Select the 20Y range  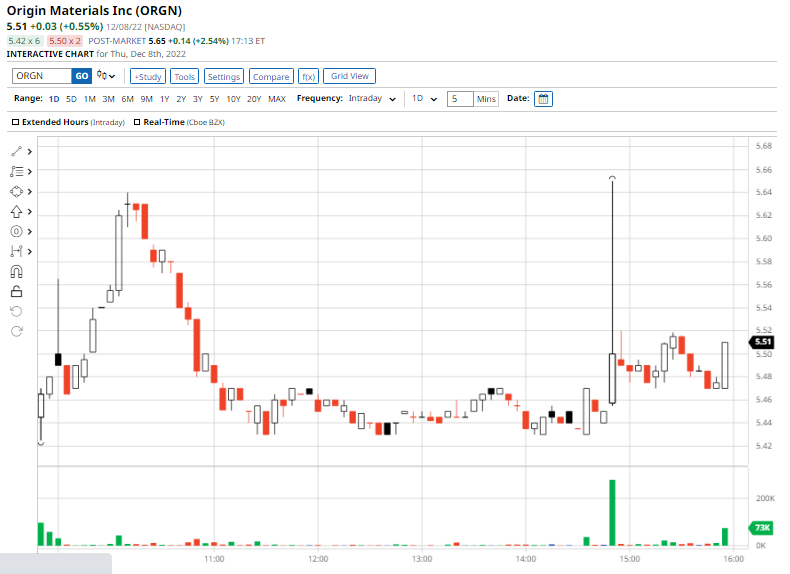[254, 99]
